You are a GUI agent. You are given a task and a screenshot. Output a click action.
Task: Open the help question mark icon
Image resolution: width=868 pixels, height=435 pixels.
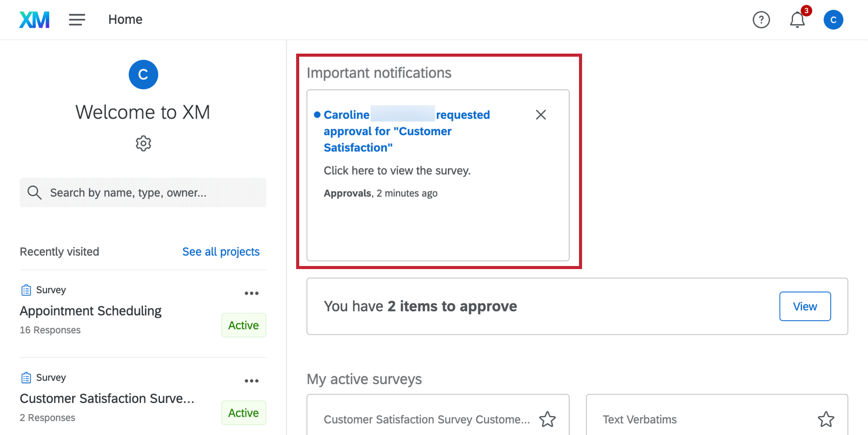tap(761, 20)
